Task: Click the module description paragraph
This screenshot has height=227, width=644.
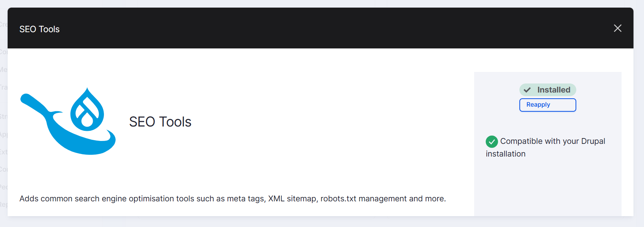Action: (233, 198)
